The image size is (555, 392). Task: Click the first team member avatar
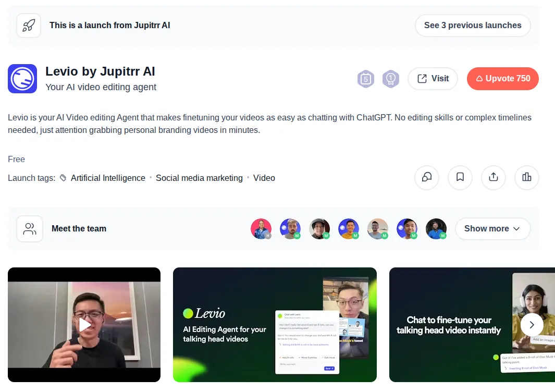(x=261, y=228)
